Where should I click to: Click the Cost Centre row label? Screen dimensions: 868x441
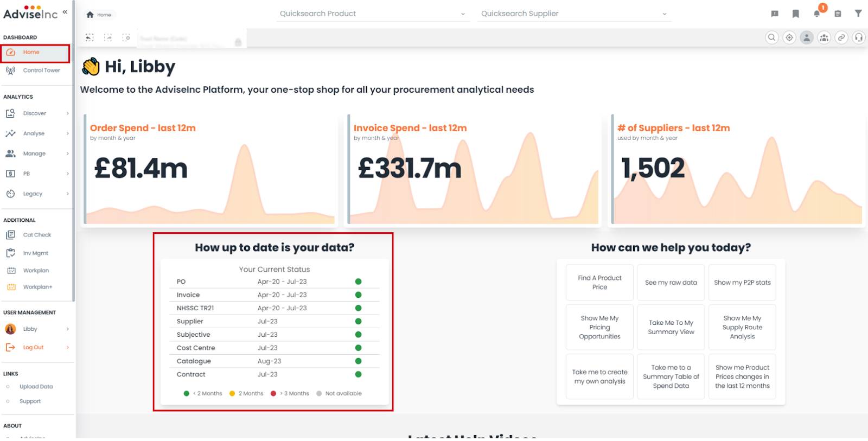tap(196, 348)
